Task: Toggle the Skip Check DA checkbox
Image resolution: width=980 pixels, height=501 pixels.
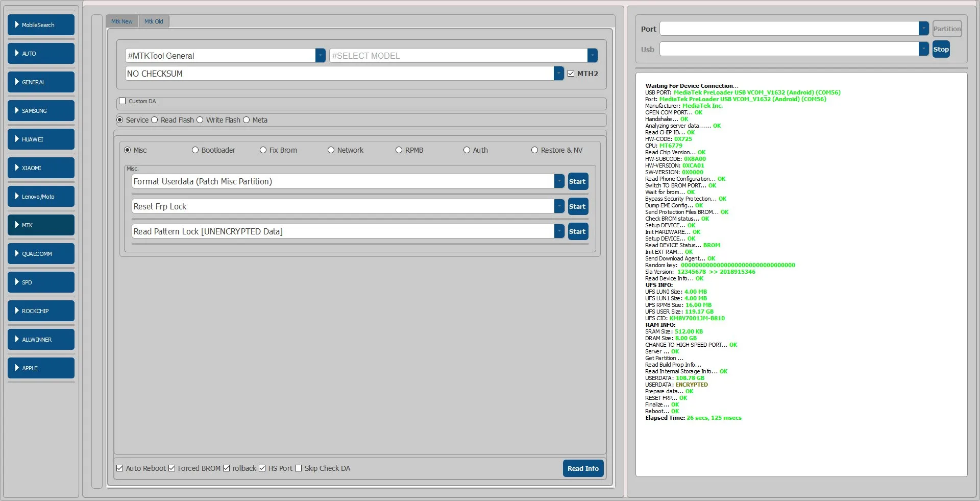Action: tap(299, 468)
